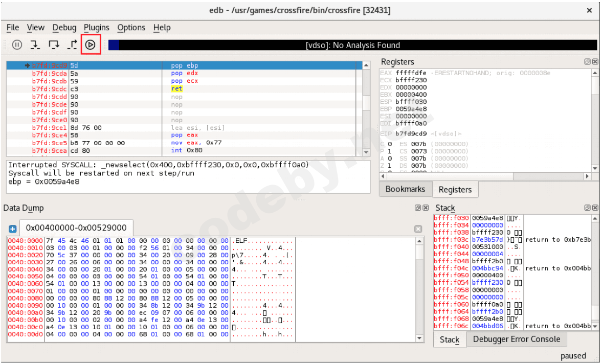Open the Help menu
This screenshot has width=602, height=364.
pos(162,28)
